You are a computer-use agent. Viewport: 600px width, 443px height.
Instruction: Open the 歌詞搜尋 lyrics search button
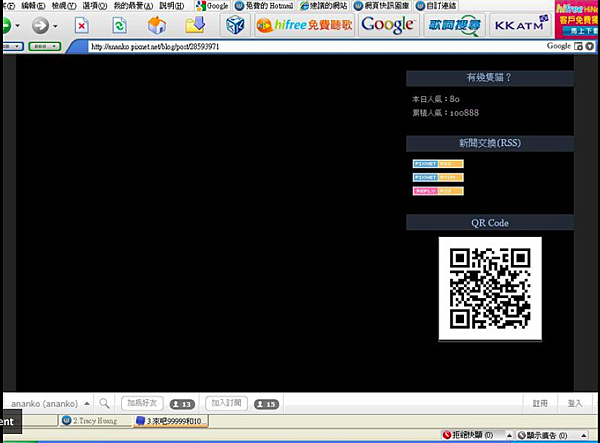click(454, 25)
